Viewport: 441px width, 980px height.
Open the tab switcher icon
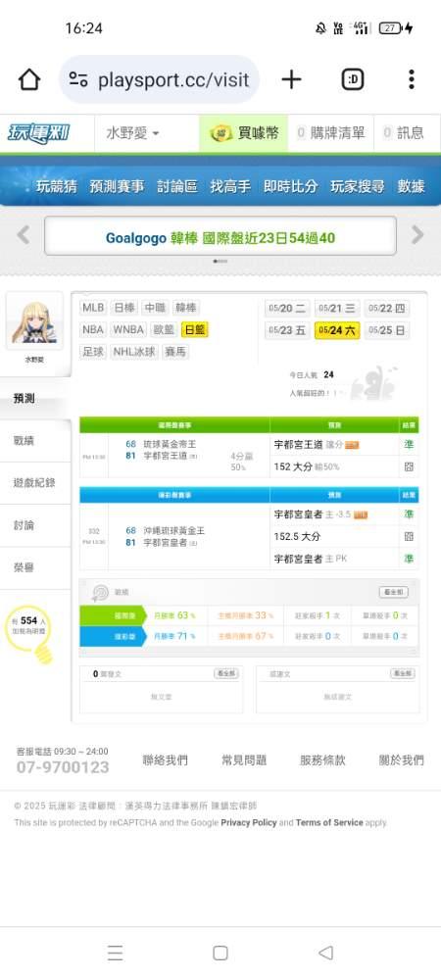(x=353, y=79)
